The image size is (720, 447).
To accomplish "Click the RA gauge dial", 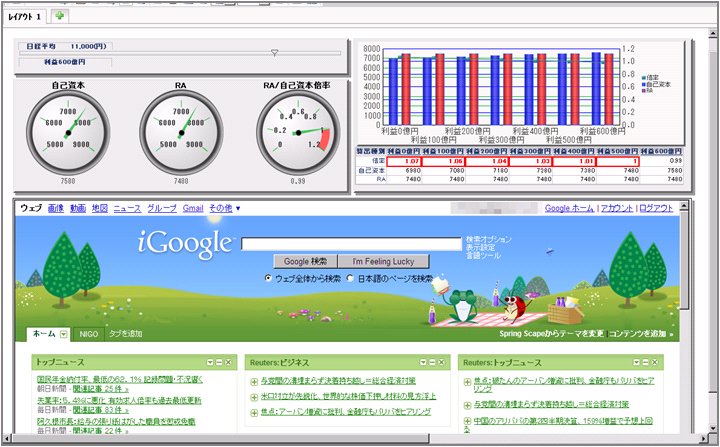I will click(181, 133).
